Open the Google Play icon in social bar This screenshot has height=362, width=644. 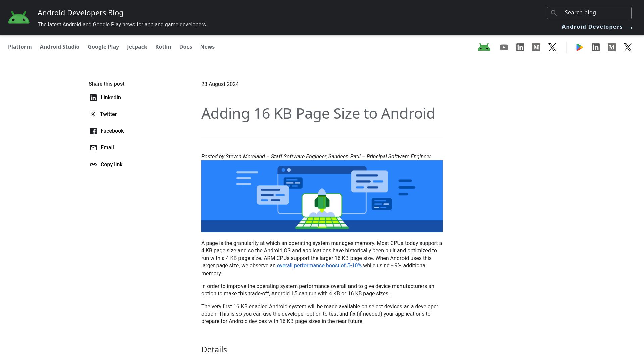point(580,47)
